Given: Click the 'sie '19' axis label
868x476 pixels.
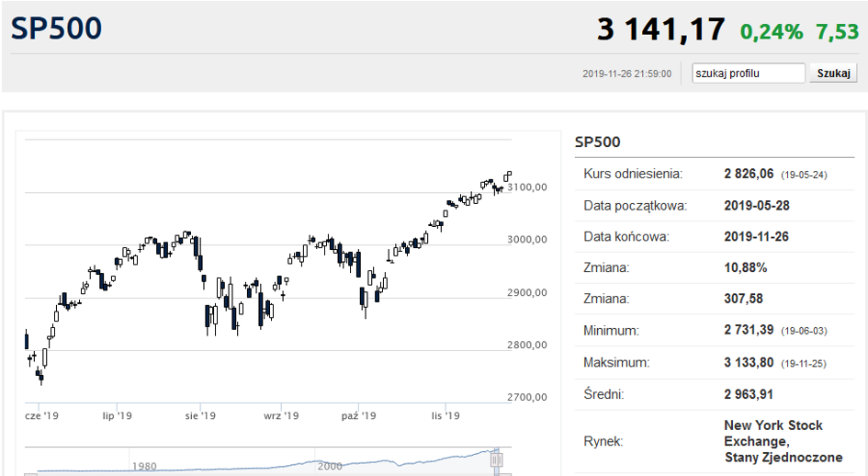Looking at the screenshot, I should point(200,415).
